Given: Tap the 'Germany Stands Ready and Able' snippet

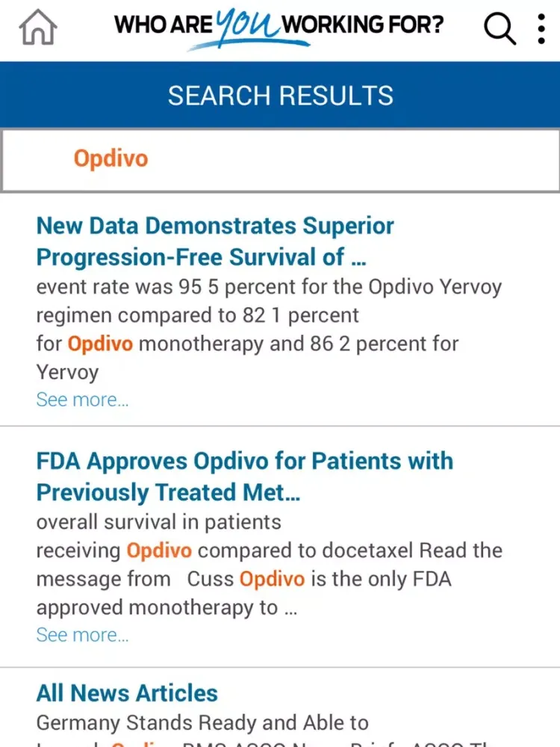Looking at the screenshot, I should click(202, 722).
